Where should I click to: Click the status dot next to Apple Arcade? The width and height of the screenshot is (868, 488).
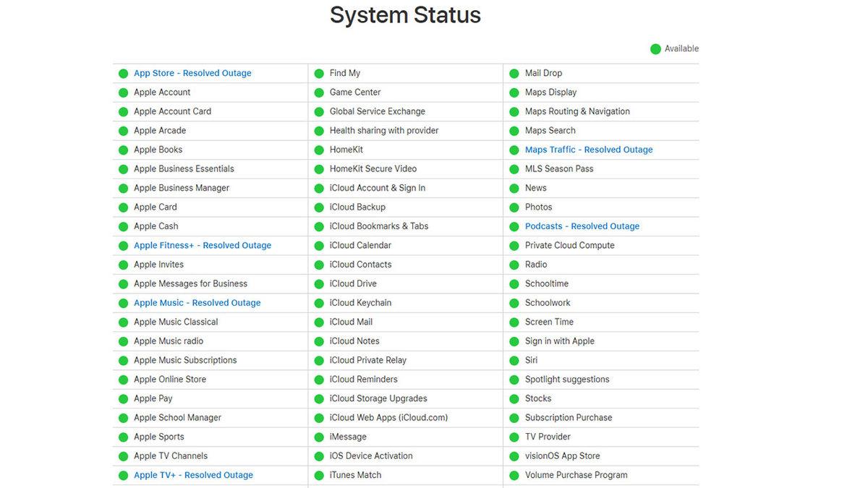pos(122,130)
